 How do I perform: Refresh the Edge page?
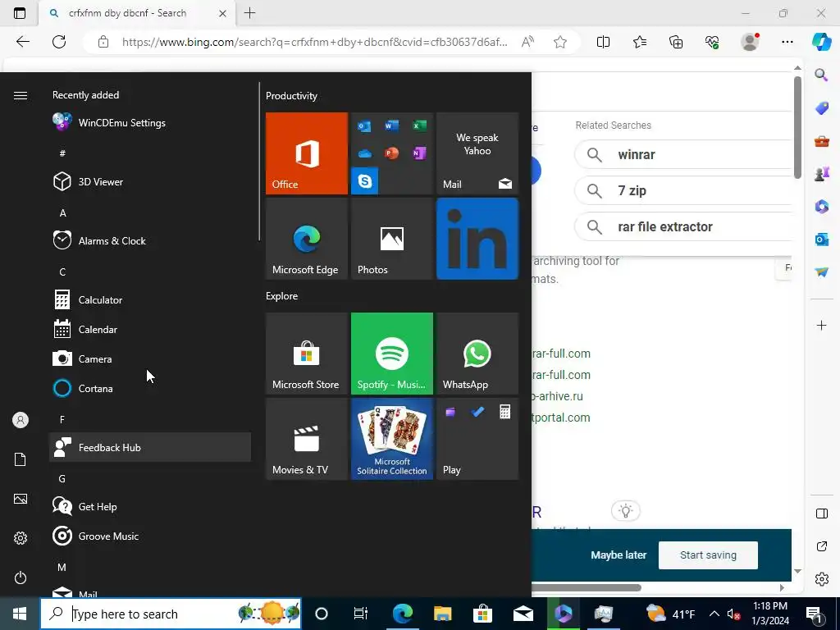(59, 42)
